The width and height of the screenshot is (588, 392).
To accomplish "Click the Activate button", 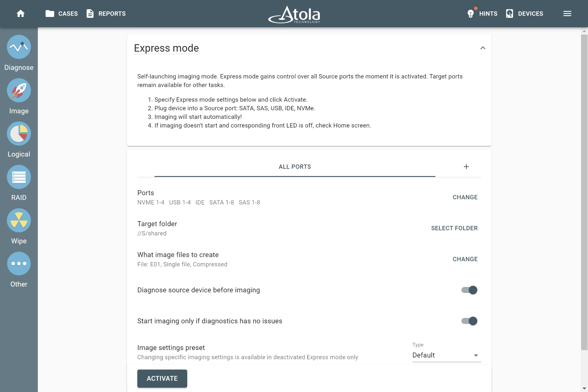I will pyautogui.click(x=162, y=379).
